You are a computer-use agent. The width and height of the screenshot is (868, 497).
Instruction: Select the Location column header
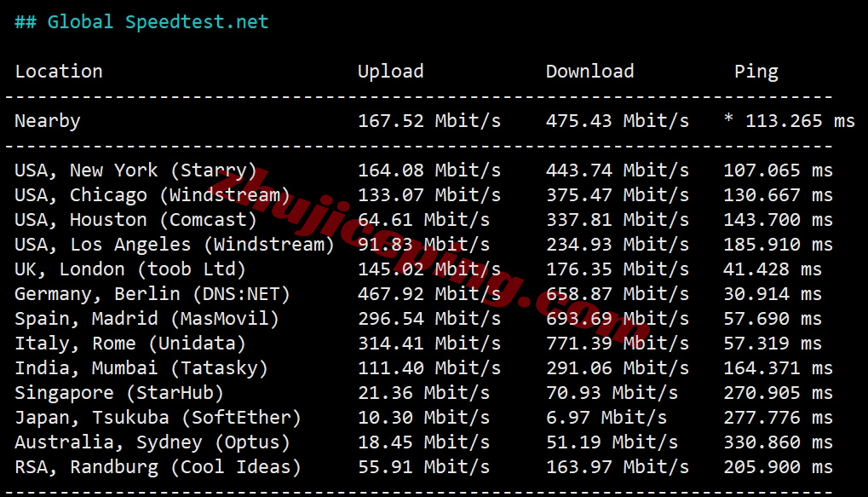pyautogui.click(x=59, y=72)
